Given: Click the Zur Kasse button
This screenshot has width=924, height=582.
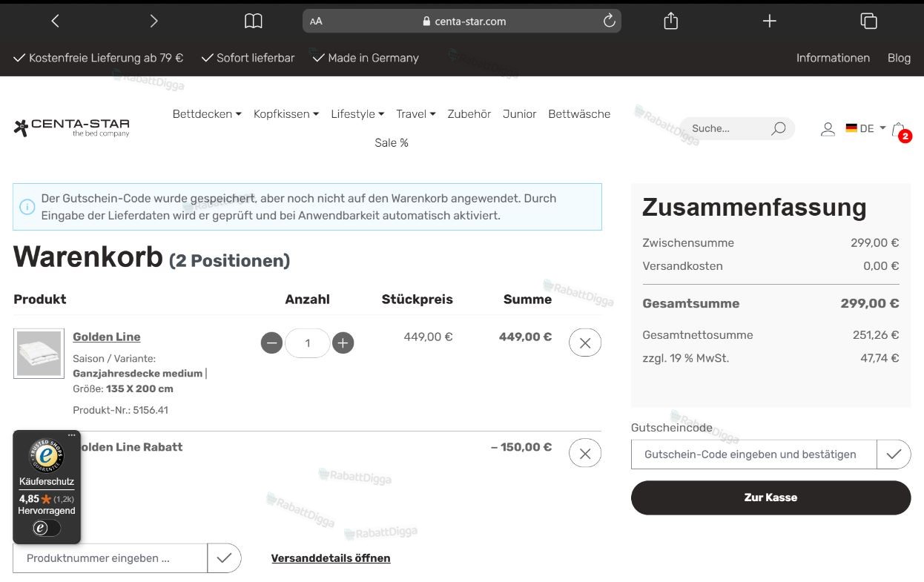Looking at the screenshot, I should tap(770, 497).
